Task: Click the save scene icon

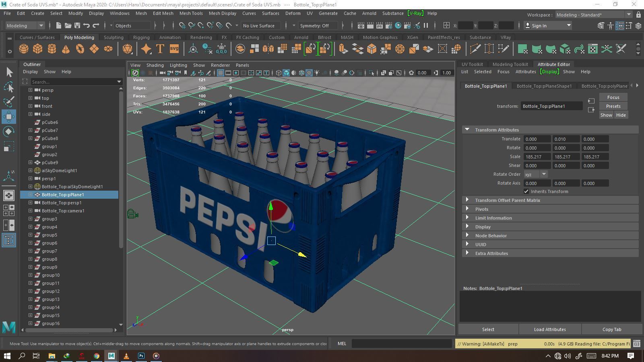Action: pyautogui.click(x=77, y=26)
